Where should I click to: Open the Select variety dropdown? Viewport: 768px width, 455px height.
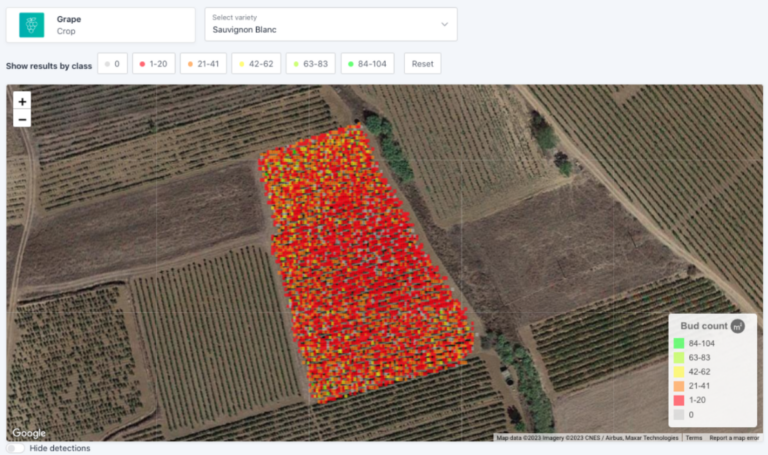pos(330,25)
